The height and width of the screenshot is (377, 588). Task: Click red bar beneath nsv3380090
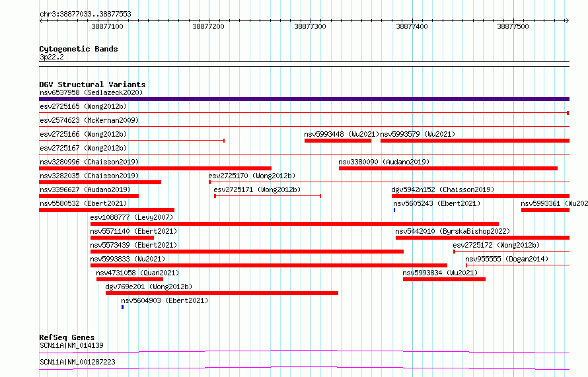[x=448, y=168]
